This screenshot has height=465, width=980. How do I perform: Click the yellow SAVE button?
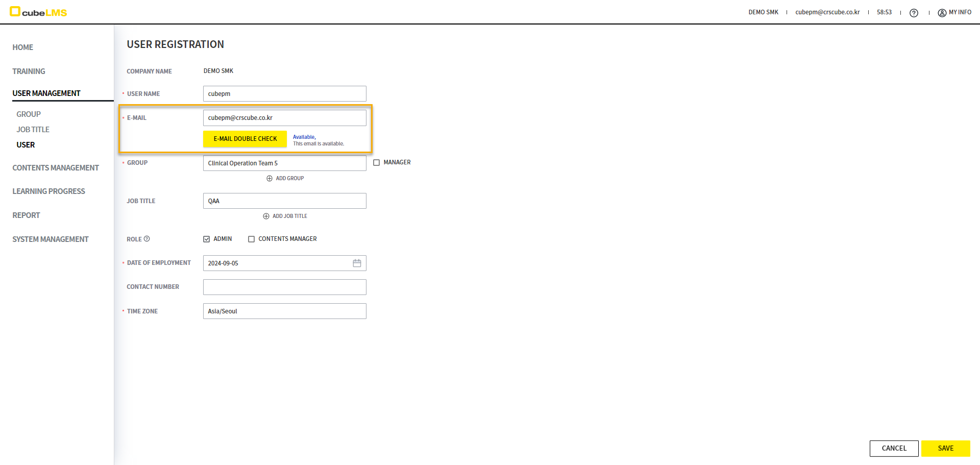(945, 449)
